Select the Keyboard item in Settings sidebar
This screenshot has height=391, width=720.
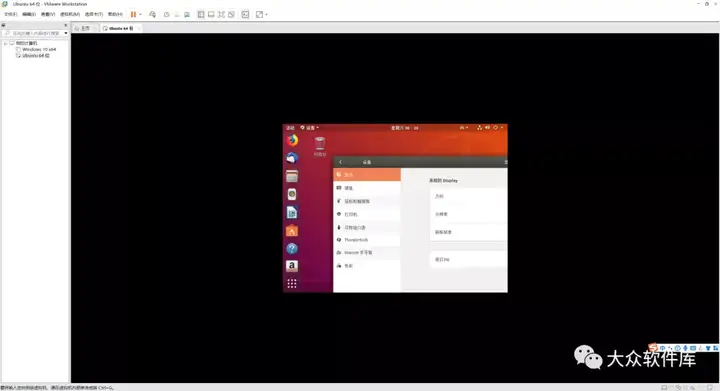click(x=367, y=188)
